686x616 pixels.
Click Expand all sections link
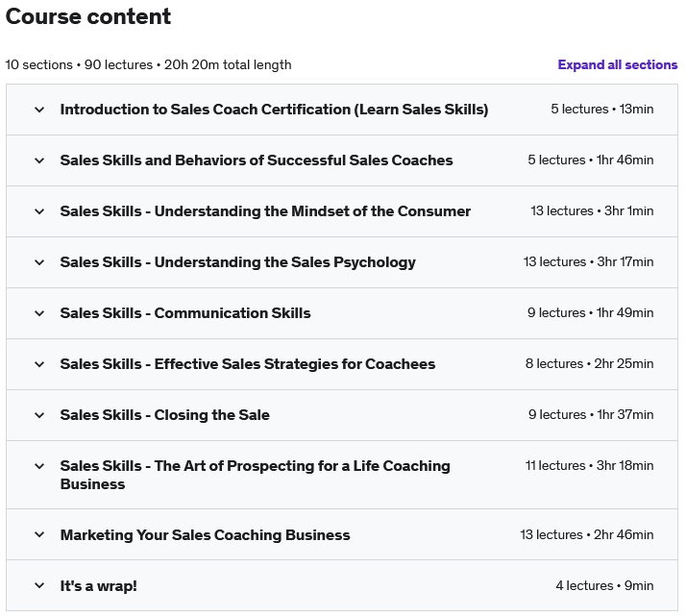(x=618, y=64)
